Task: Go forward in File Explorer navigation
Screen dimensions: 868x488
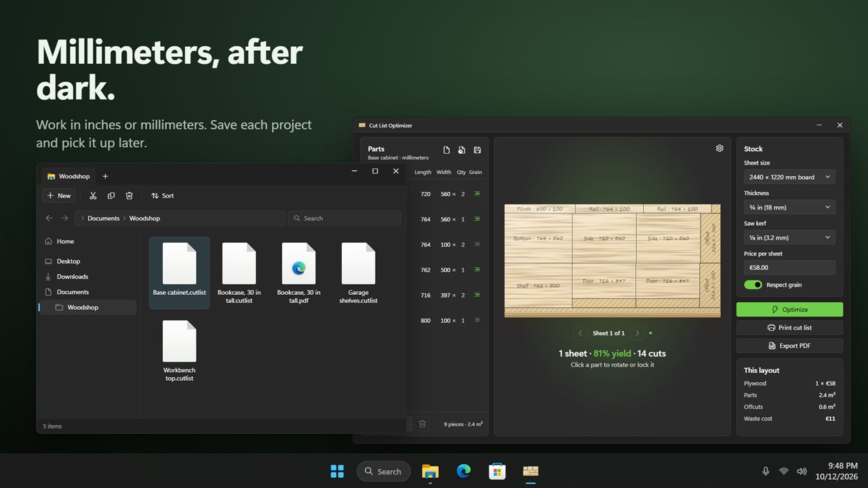Action: (x=64, y=218)
